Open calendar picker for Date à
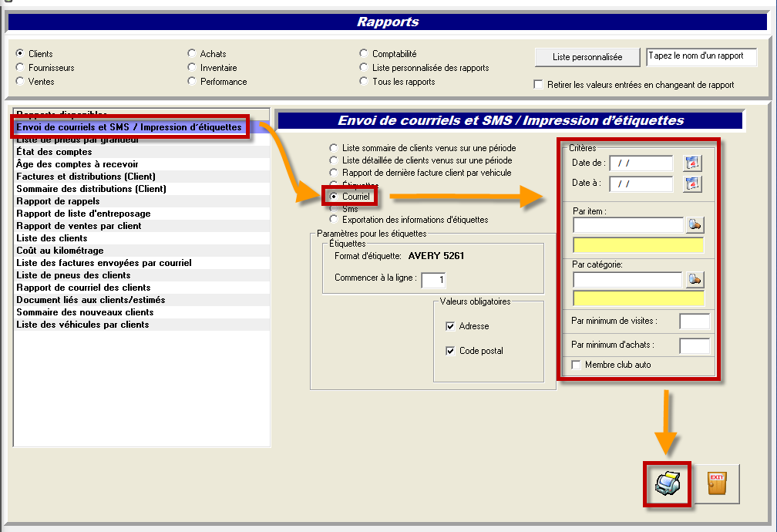Screen dimensions: 777x532 692,184
